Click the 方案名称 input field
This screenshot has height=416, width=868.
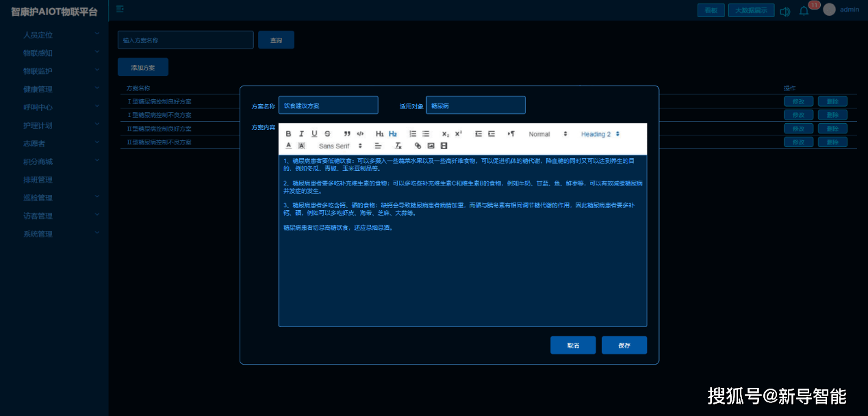pos(328,105)
